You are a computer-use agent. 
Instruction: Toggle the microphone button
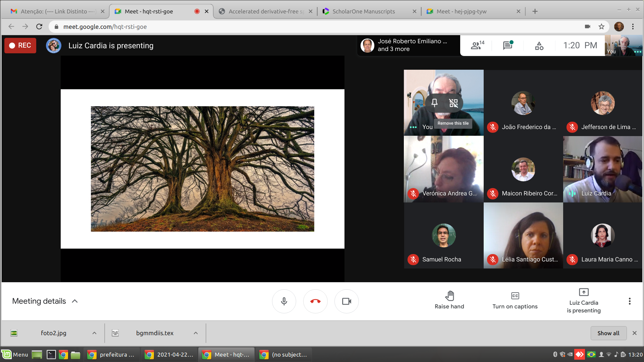pos(284,301)
